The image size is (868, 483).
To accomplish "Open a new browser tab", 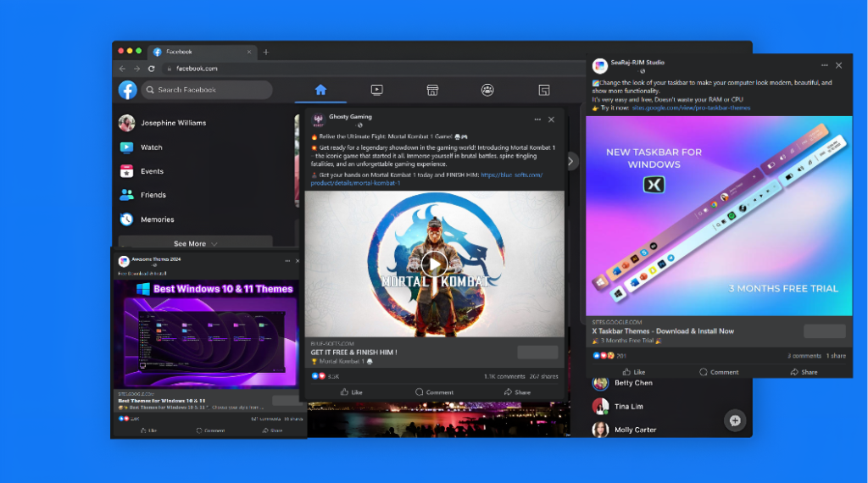I will tap(265, 52).
